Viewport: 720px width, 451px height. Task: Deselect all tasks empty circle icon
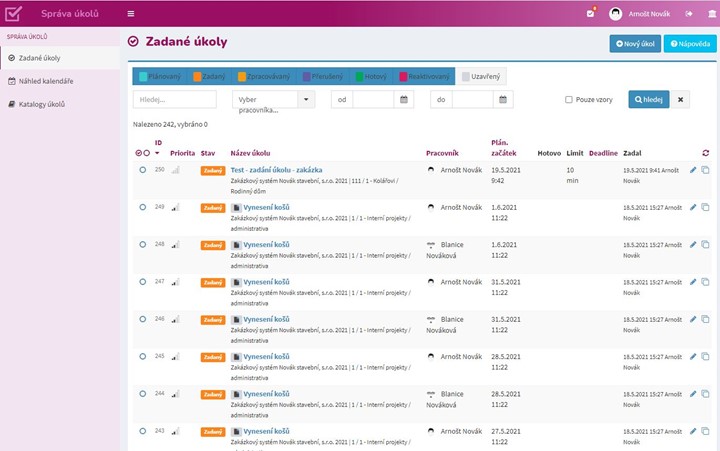(x=146, y=153)
